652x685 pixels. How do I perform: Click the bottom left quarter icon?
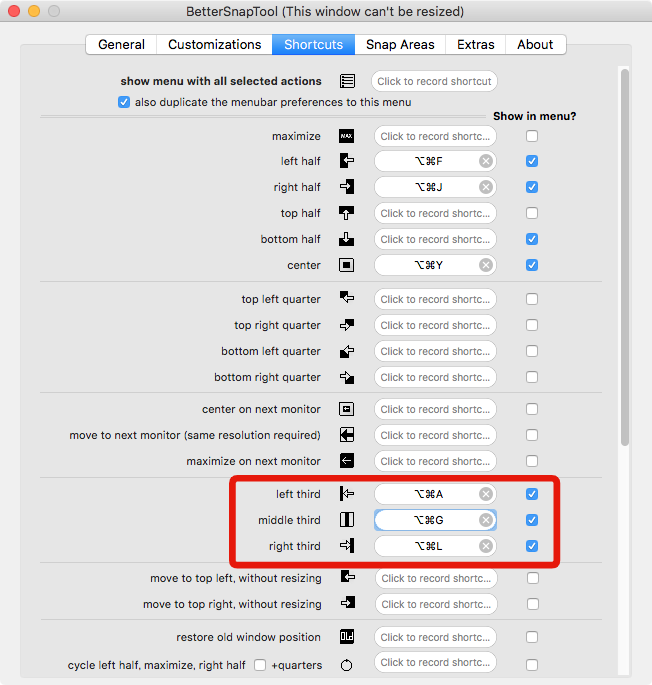tap(347, 351)
